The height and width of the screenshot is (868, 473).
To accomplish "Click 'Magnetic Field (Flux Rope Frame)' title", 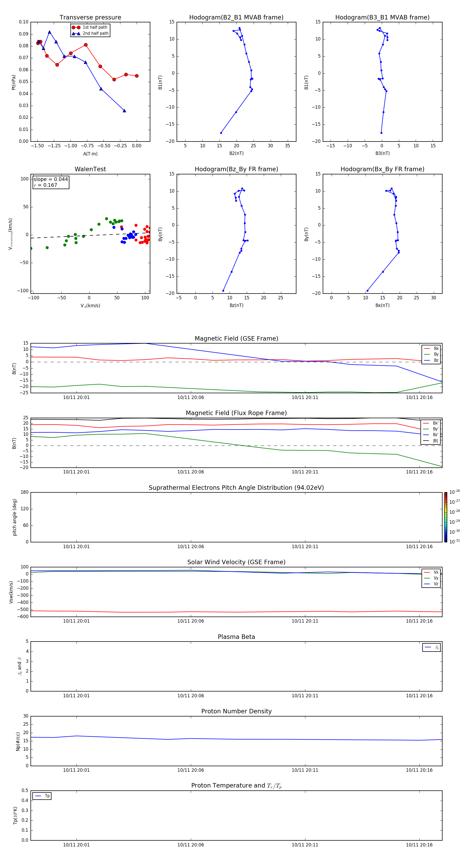I will tap(236, 413).
